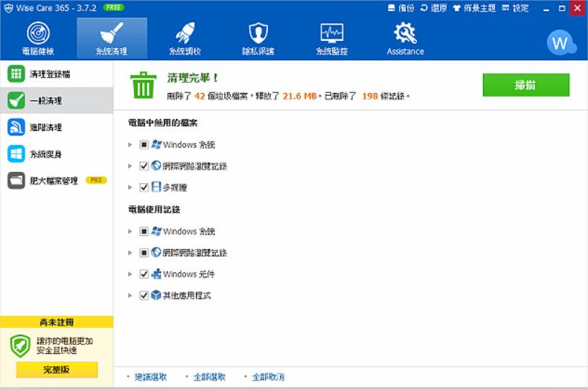Uncheck the Windows 元件 checkbox
Image resolution: width=588 pixels, height=389 pixels.
[144, 274]
